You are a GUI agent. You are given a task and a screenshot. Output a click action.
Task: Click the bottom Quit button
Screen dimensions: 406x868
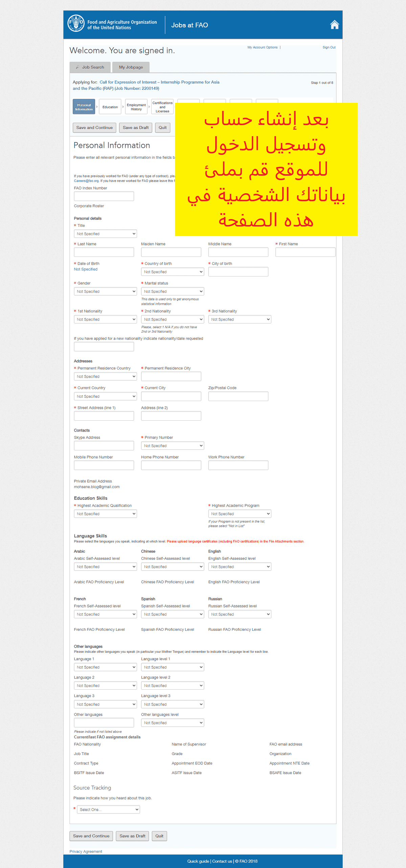point(159,836)
